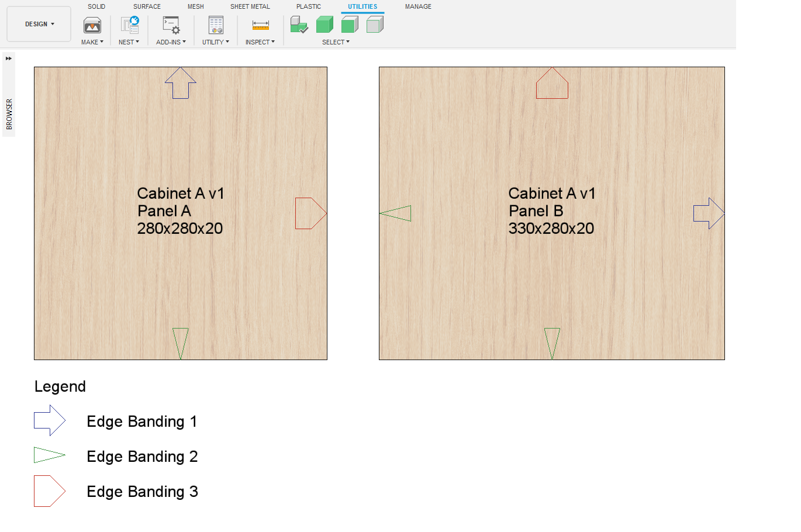
Task: Expand the INSPECT dropdown label
Action: coord(260,42)
